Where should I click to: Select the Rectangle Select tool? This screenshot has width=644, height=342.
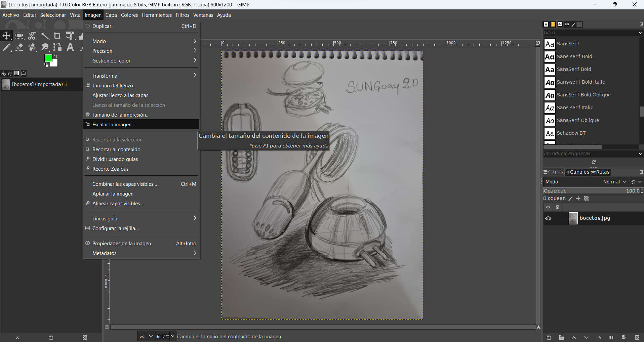(19, 36)
